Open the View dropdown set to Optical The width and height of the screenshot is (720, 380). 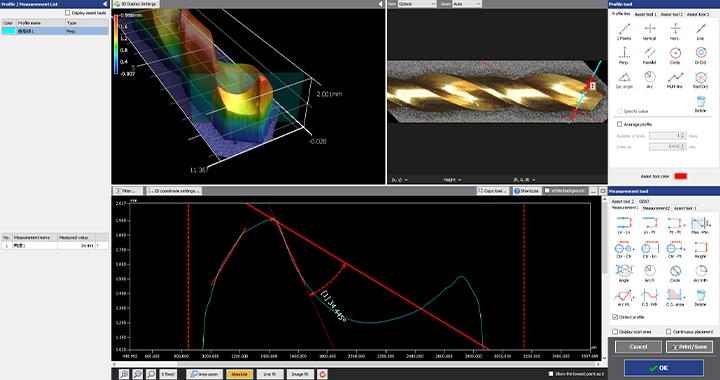pyautogui.click(x=417, y=4)
